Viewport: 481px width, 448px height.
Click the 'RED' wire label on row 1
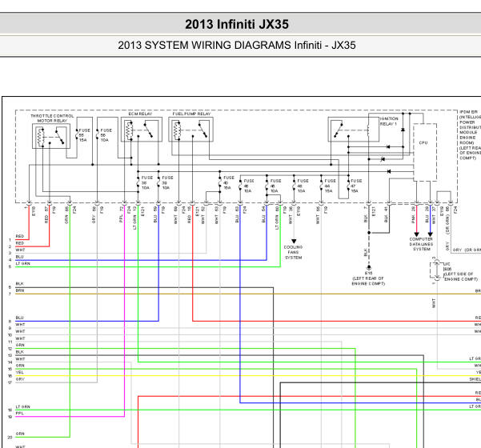point(20,236)
